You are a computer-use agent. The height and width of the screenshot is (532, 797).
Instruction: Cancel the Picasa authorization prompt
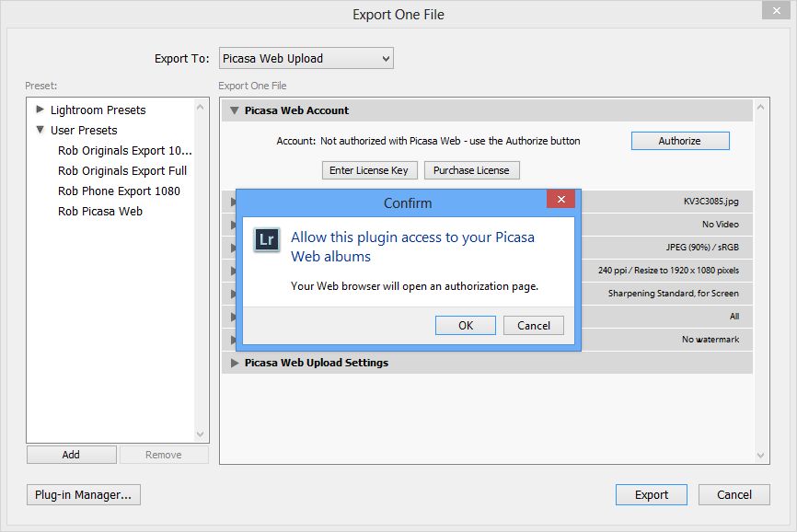pyautogui.click(x=534, y=325)
